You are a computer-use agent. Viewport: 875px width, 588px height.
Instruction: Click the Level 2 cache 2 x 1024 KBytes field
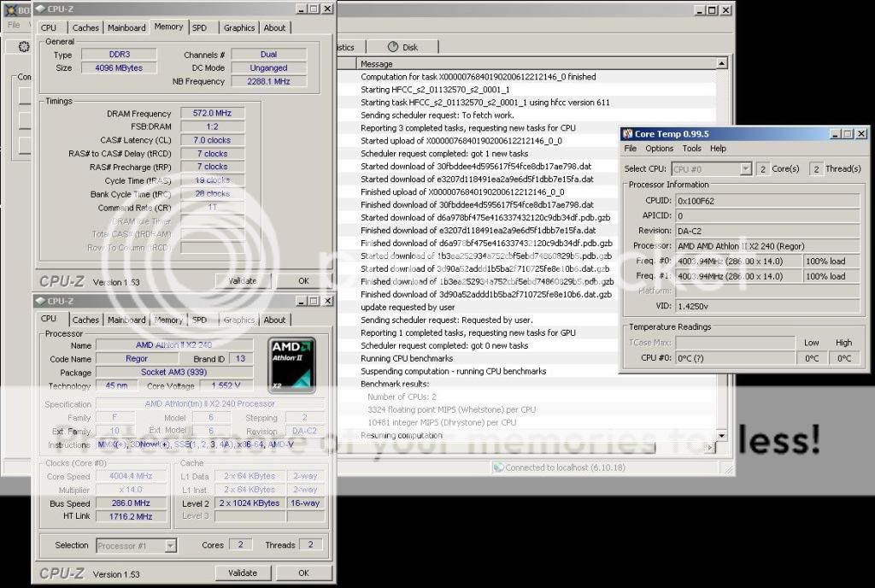point(250,503)
